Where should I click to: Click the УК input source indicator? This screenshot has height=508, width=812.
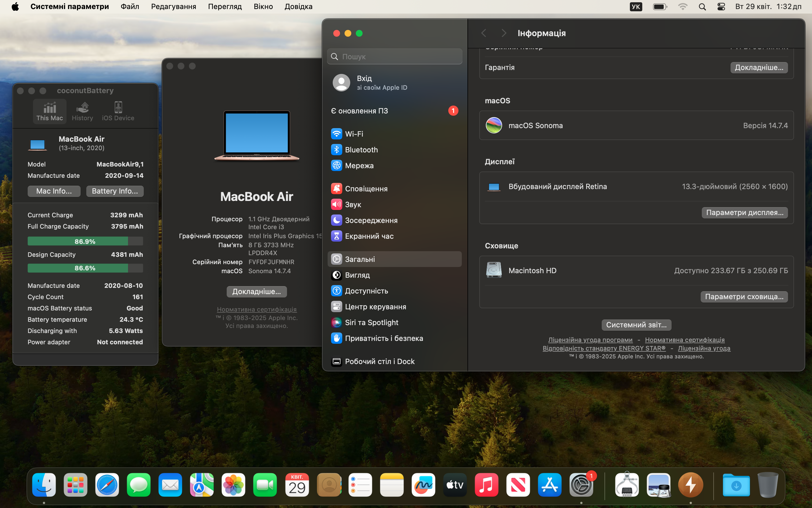point(636,7)
